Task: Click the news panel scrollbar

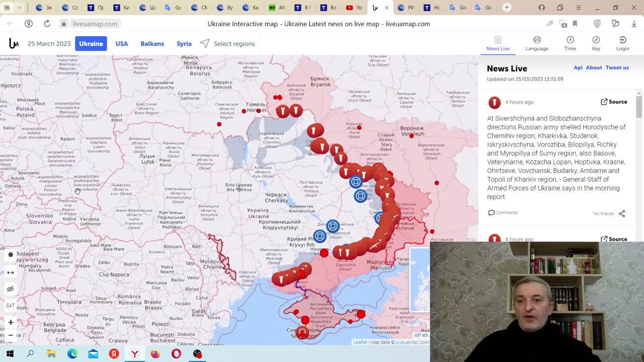Action: 639,107
